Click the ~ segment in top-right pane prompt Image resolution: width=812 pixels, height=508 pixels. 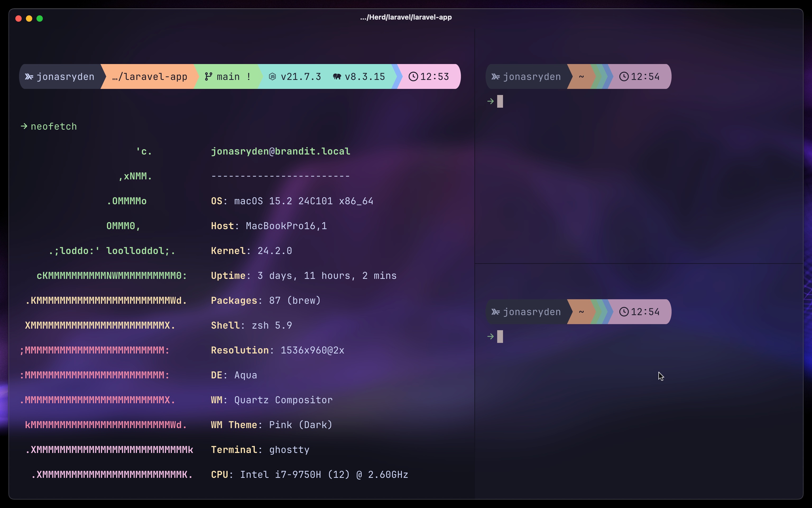click(582, 77)
